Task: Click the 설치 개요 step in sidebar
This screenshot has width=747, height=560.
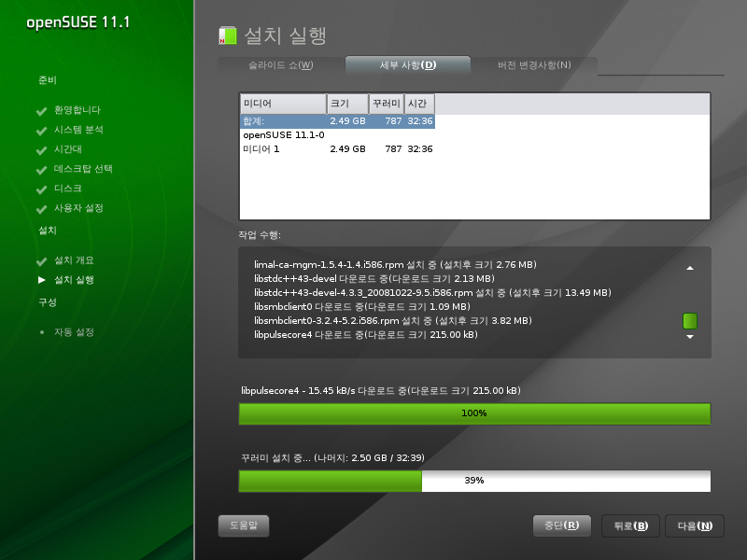Action: click(x=74, y=260)
